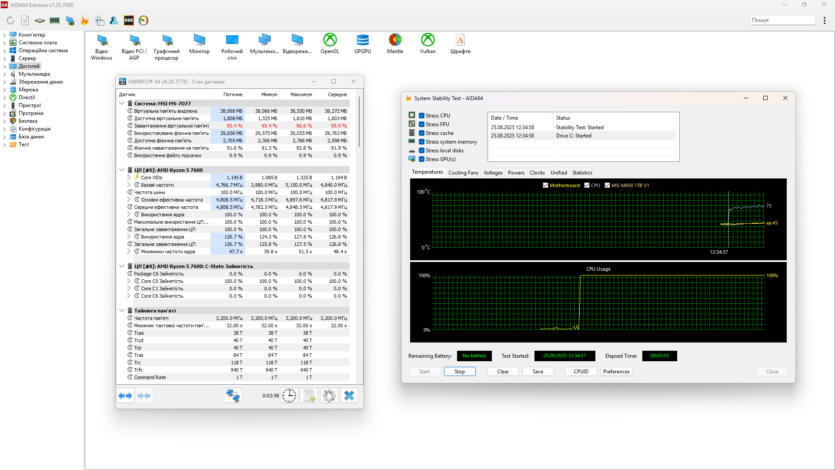The width and height of the screenshot is (835, 470).
Task: Toggle Stress local disks checkbox
Action: coord(422,151)
